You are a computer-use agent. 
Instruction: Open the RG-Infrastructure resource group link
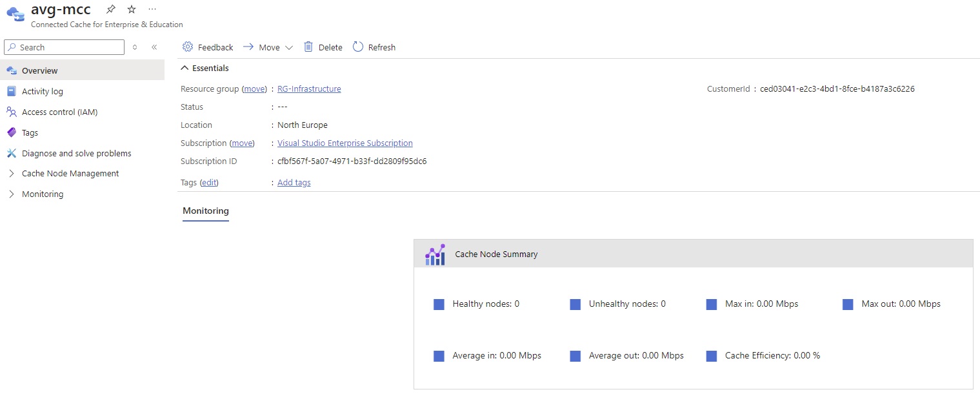(309, 88)
